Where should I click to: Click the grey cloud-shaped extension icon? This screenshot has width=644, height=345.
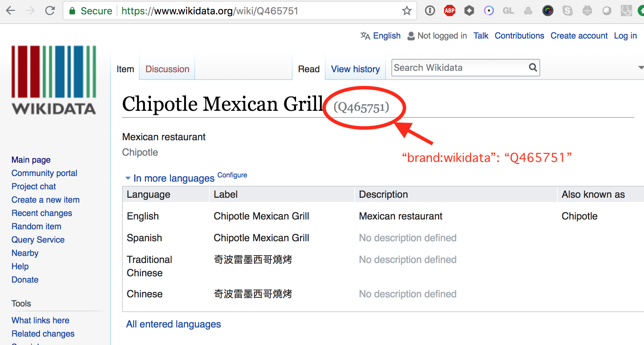[x=528, y=11]
